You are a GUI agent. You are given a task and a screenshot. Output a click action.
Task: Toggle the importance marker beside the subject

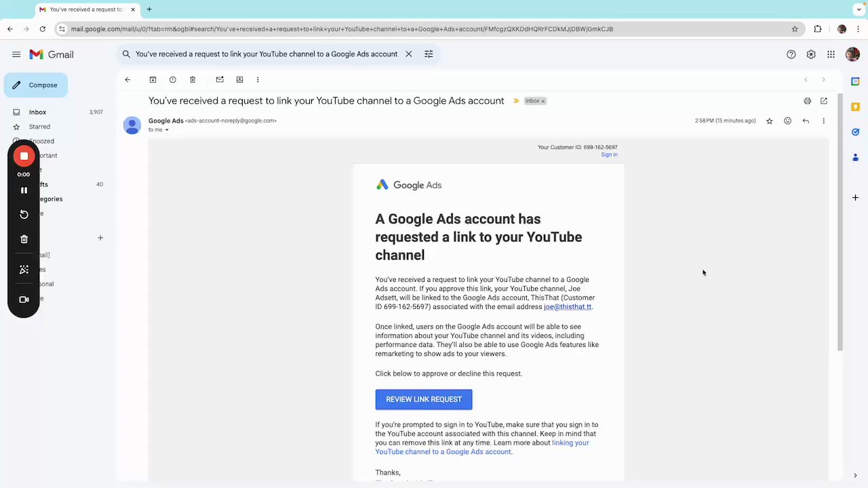click(516, 101)
